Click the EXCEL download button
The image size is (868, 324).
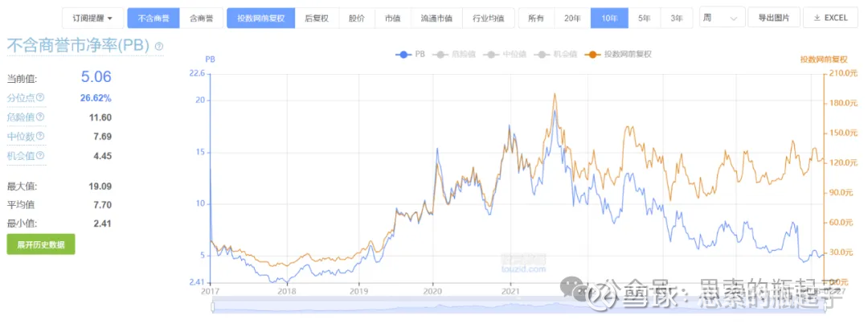(x=830, y=17)
